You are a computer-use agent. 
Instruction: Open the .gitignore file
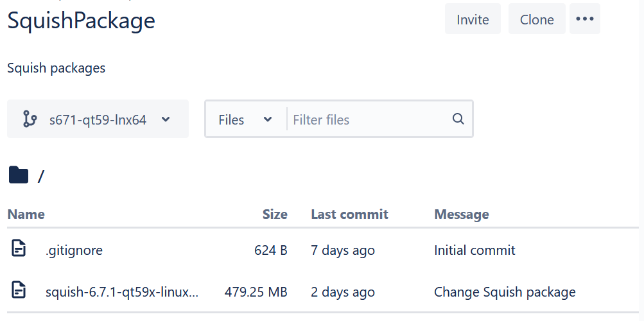click(74, 250)
